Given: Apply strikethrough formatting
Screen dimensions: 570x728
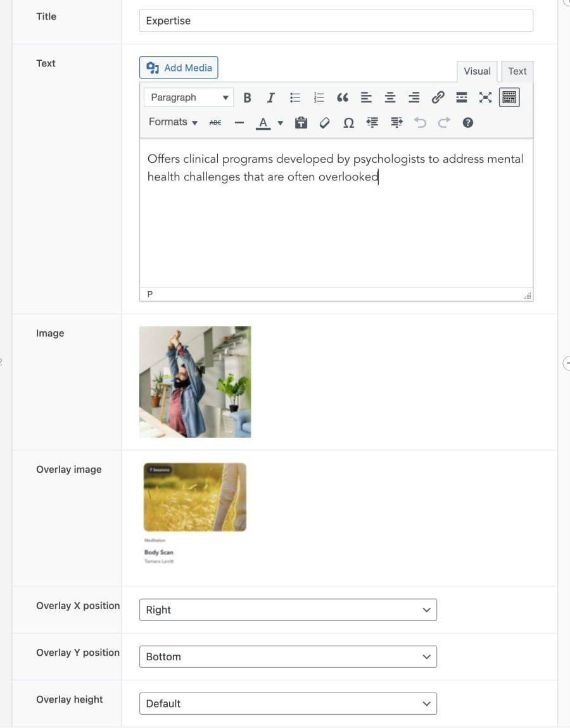Looking at the screenshot, I should pos(215,123).
